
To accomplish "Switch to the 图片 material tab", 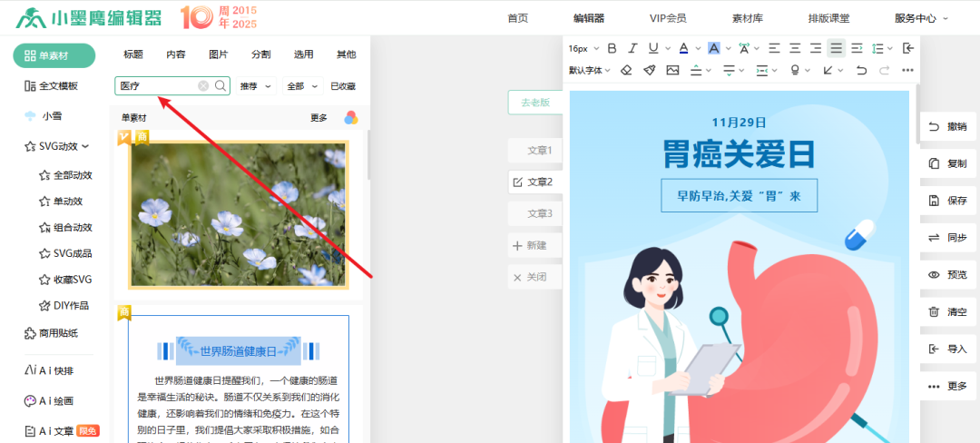I will tap(218, 54).
